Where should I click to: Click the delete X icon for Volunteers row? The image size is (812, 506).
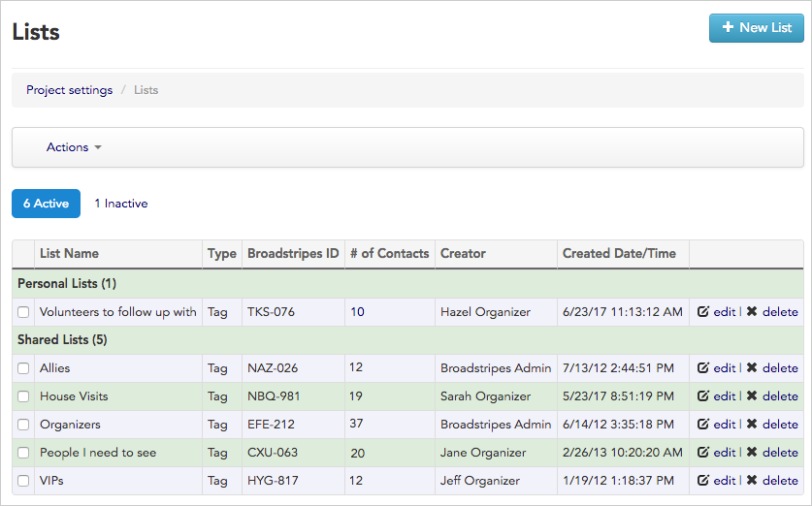[x=752, y=311]
